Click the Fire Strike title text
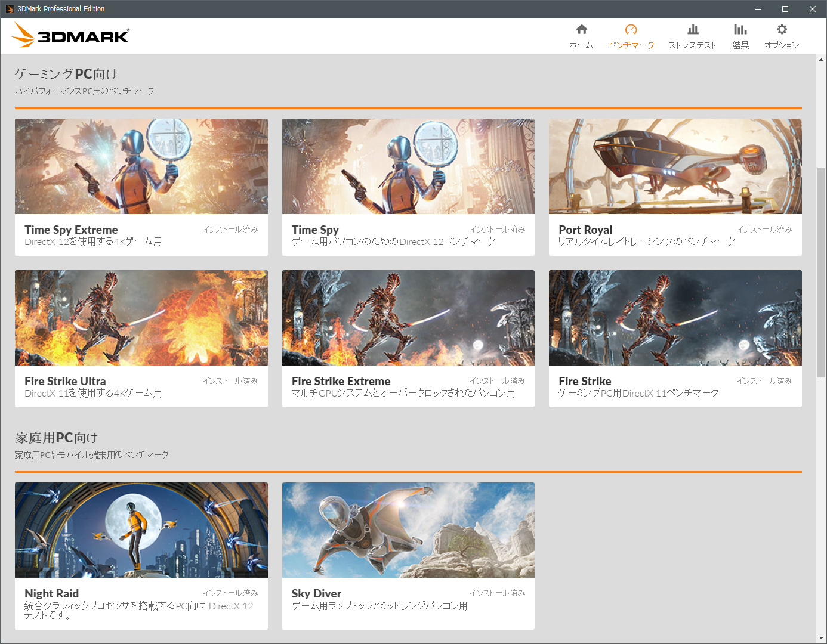The width and height of the screenshot is (827, 644). [x=585, y=381]
